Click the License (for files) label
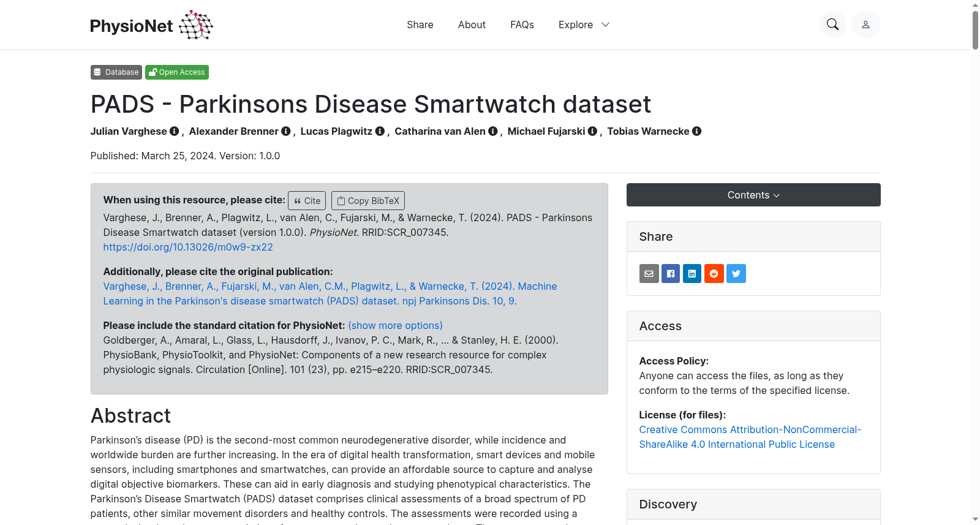 pos(682,415)
